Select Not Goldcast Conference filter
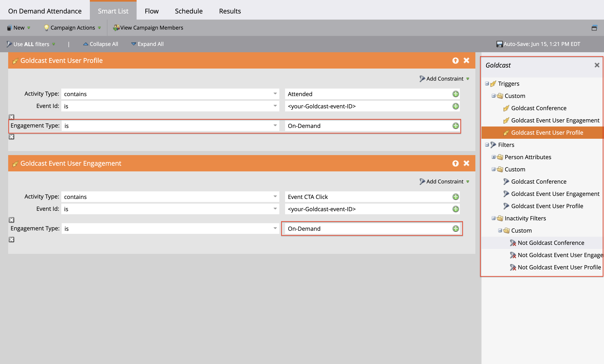This screenshot has width=604, height=364. pos(551,243)
